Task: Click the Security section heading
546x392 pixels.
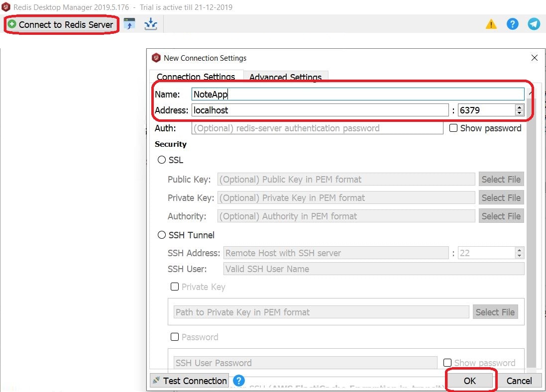Action: pyautogui.click(x=171, y=144)
